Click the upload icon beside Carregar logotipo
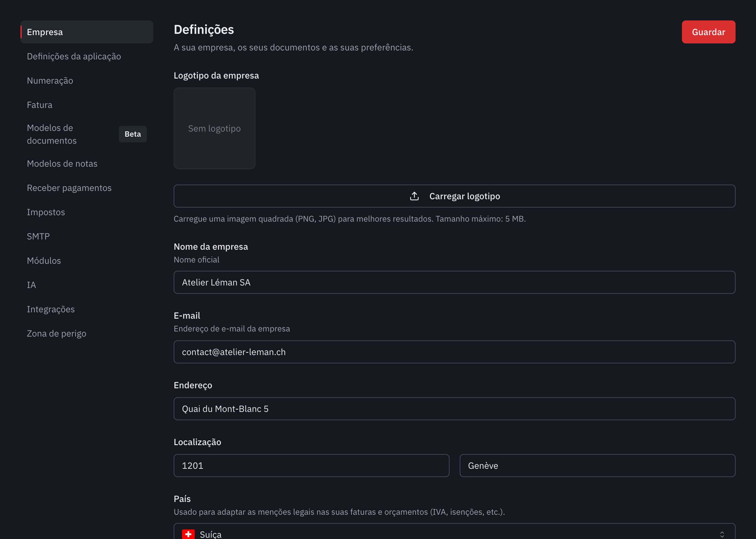The width and height of the screenshot is (756, 539). [x=414, y=196]
